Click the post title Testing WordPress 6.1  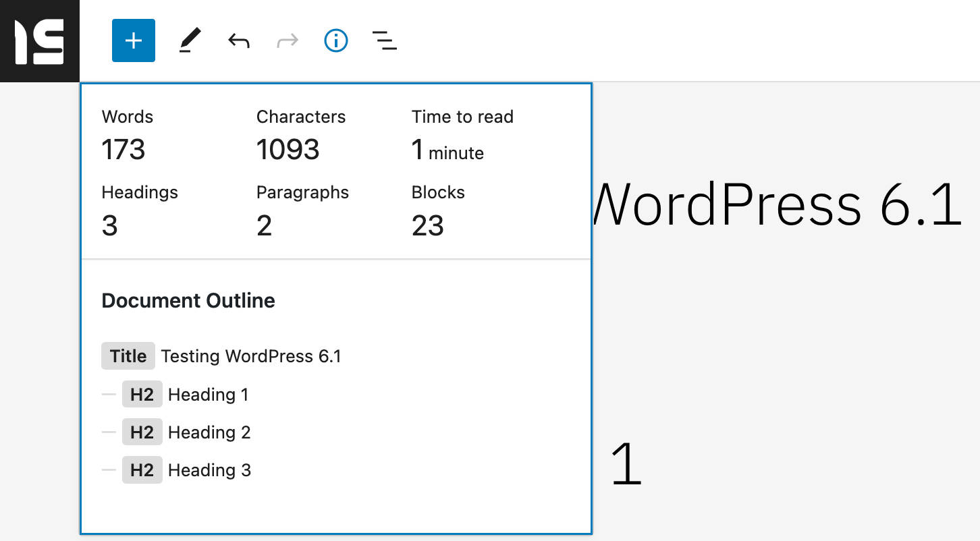pyautogui.click(x=776, y=206)
